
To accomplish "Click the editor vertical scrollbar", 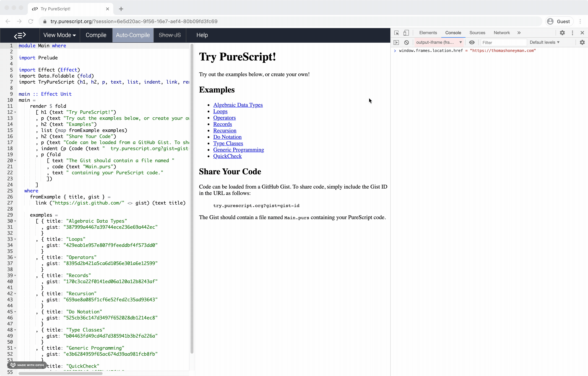I will [192, 198].
